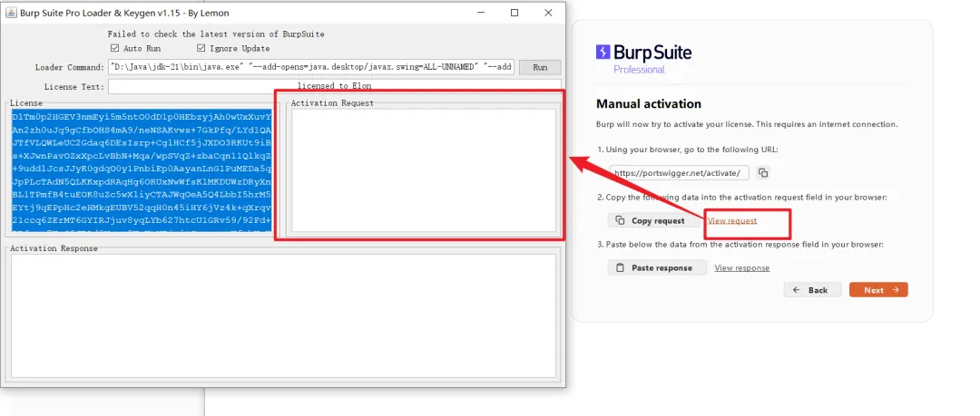The image size is (980, 416).
Task: Click inside the Activation Request text area
Action: (x=423, y=170)
